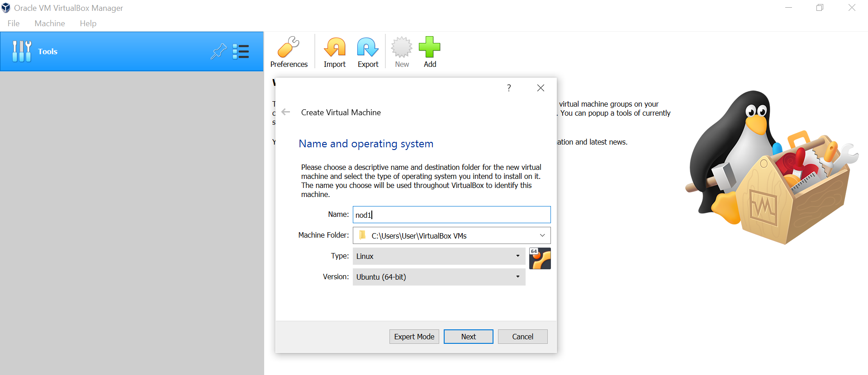Screen dimensions: 868x375
Task: Restore down the VirtualBox Manager window
Action: coord(820,8)
